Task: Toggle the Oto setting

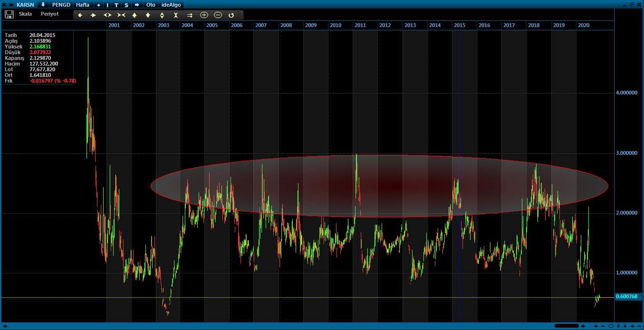Action: [151, 4]
